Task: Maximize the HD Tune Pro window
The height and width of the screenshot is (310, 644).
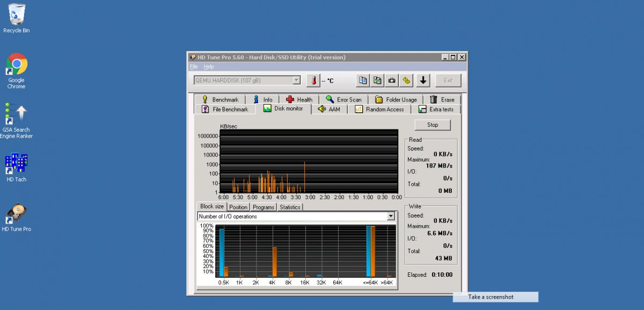Action: (453, 57)
